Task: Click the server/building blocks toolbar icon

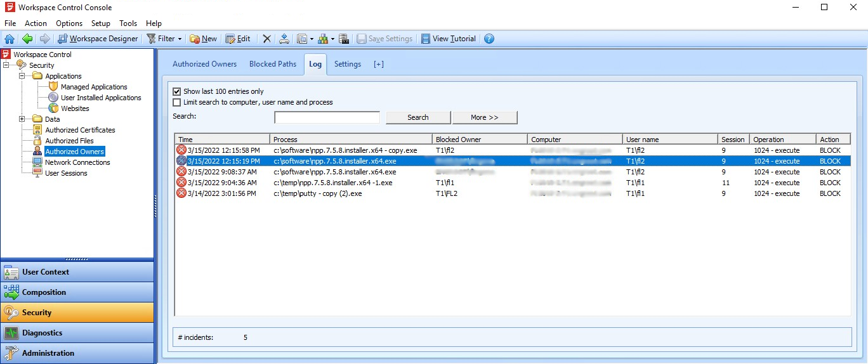Action: [343, 39]
